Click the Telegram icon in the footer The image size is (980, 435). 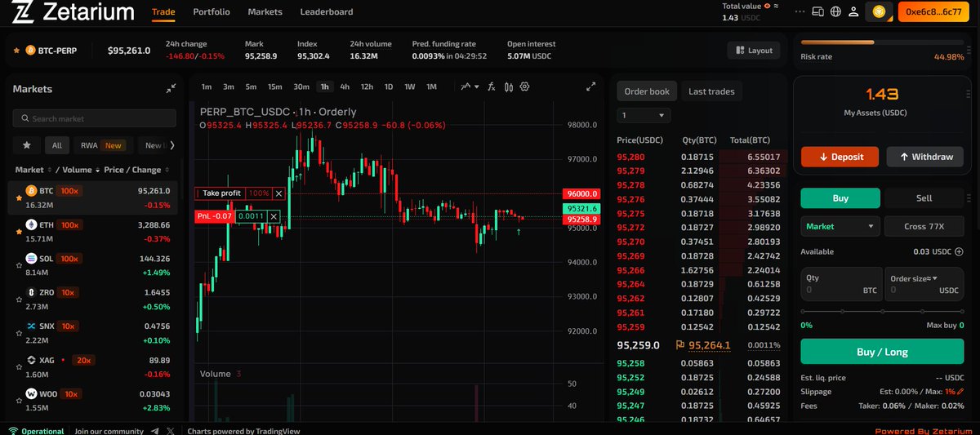point(154,431)
